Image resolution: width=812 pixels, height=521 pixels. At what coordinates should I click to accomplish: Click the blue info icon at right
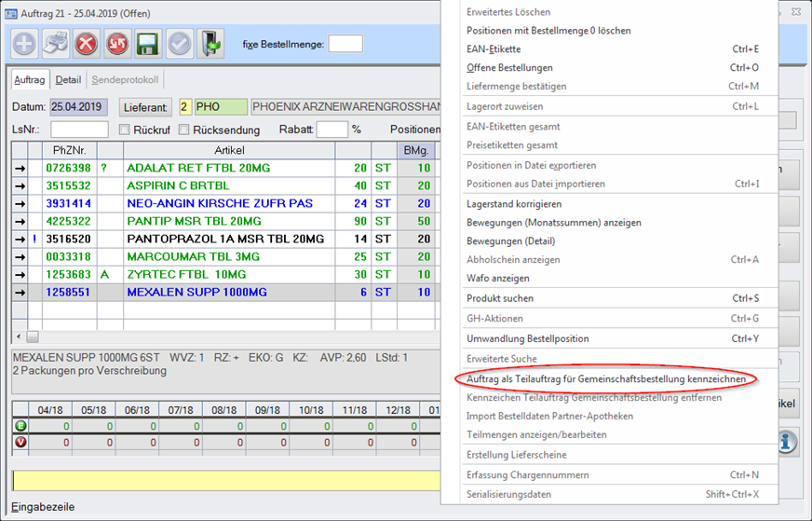coord(787,440)
